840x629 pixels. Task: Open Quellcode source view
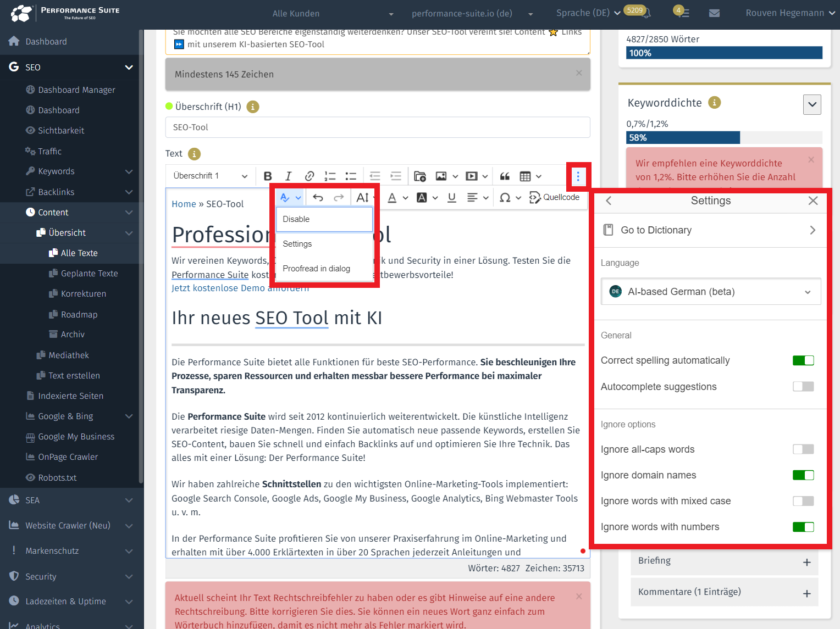554,198
